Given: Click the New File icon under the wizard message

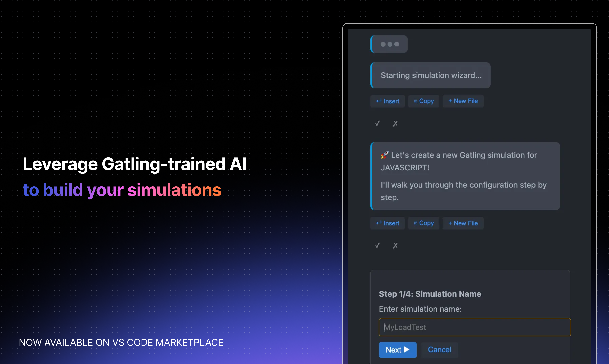Looking at the screenshot, I should pyautogui.click(x=463, y=101).
